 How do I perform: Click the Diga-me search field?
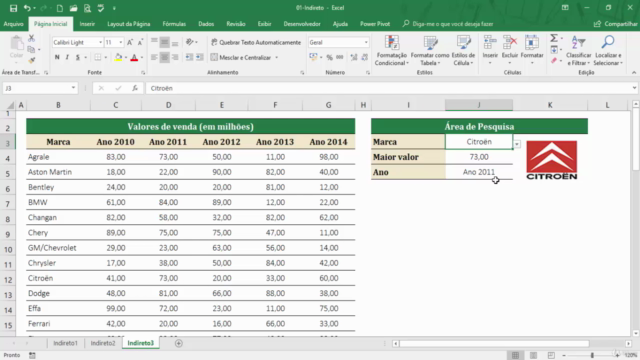(x=448, y=24)
